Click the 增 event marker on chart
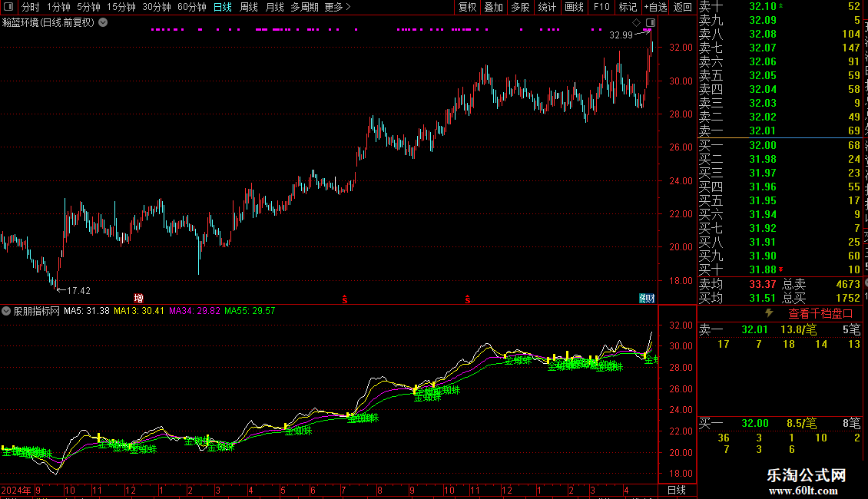 point(138,298)
